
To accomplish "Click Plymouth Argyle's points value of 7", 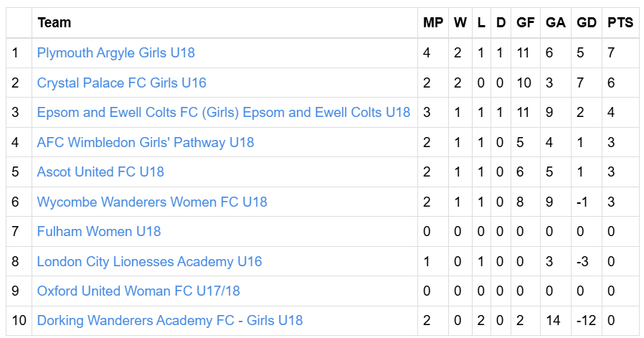I will 611,53.
